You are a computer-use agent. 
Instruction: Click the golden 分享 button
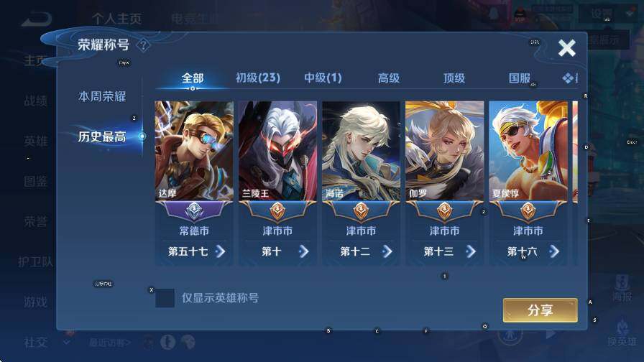540,310
